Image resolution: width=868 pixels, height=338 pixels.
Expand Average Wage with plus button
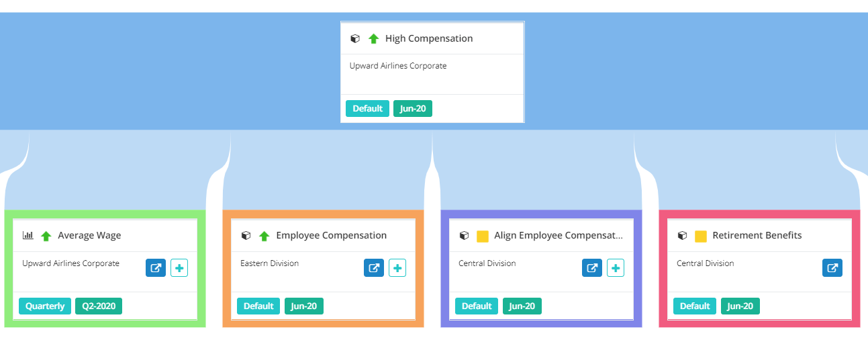click(179, 267)
